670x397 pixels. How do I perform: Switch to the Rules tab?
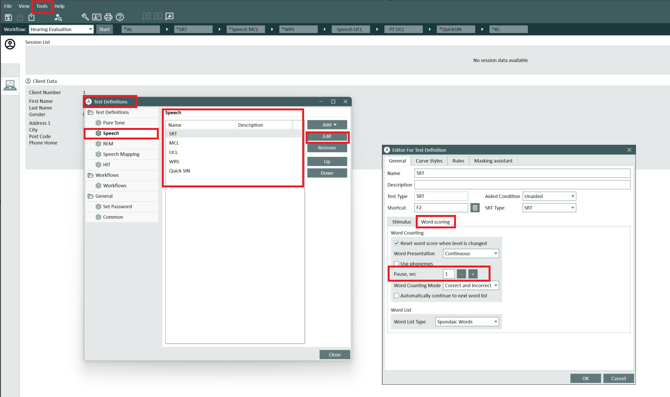[458, 161]
